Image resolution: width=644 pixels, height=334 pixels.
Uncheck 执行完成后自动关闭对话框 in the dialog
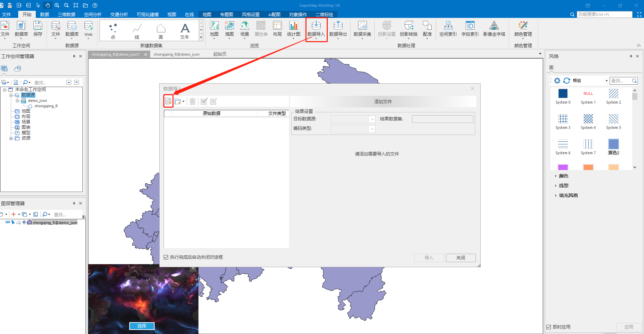click(166, 257)
